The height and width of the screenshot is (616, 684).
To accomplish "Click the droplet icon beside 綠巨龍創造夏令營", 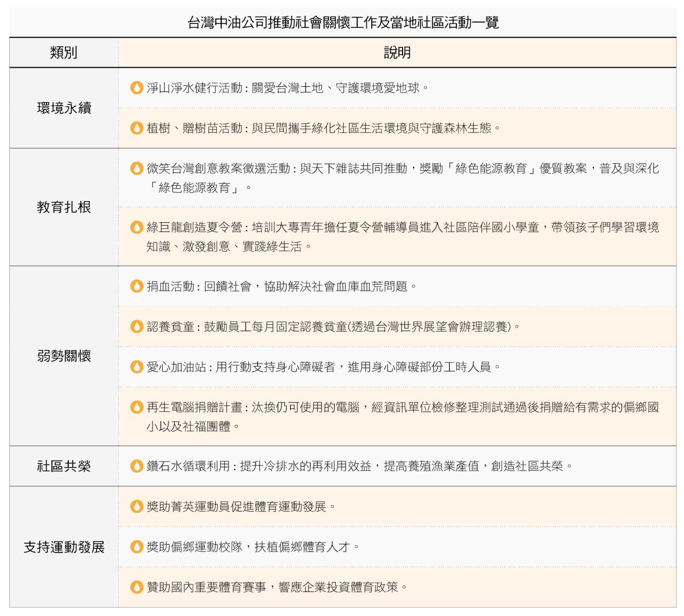I will click(137, 227).
